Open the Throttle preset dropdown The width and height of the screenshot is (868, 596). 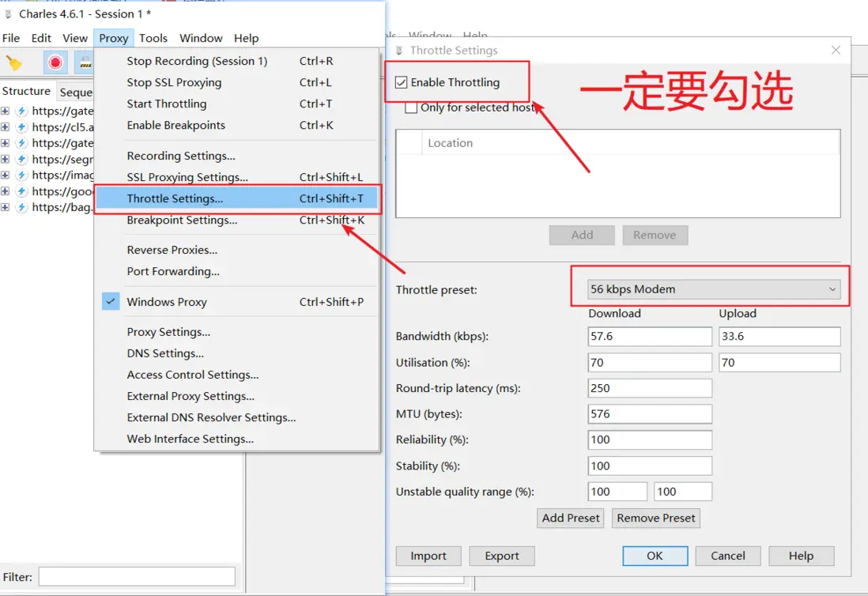point(714,289)
